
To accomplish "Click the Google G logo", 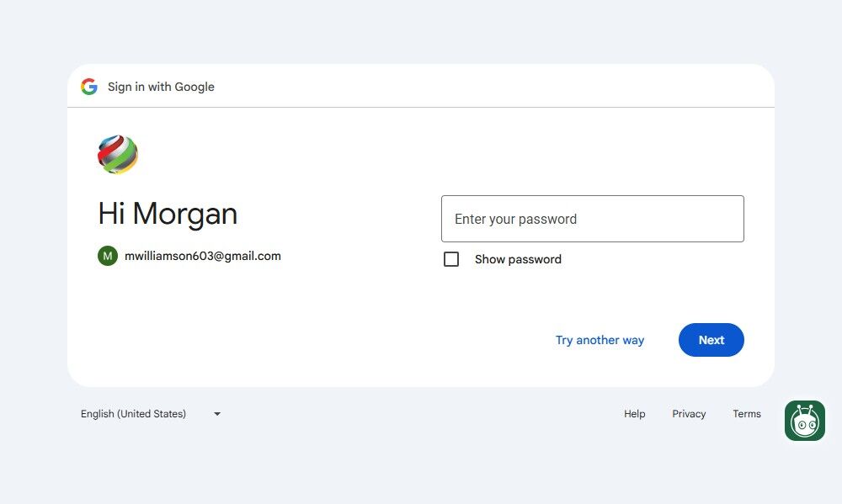I will (x=89, y=87).
